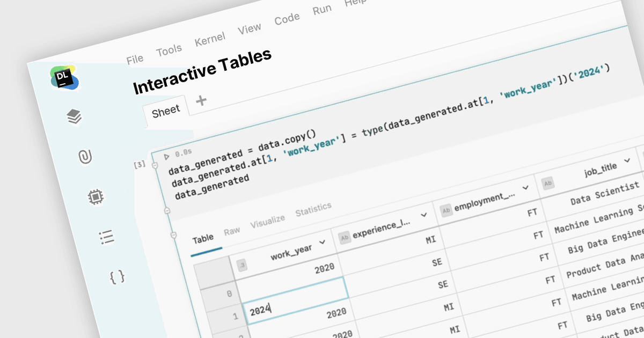Open the table of contents list icon
Screen dimensions: 644x338
(107, 237)
